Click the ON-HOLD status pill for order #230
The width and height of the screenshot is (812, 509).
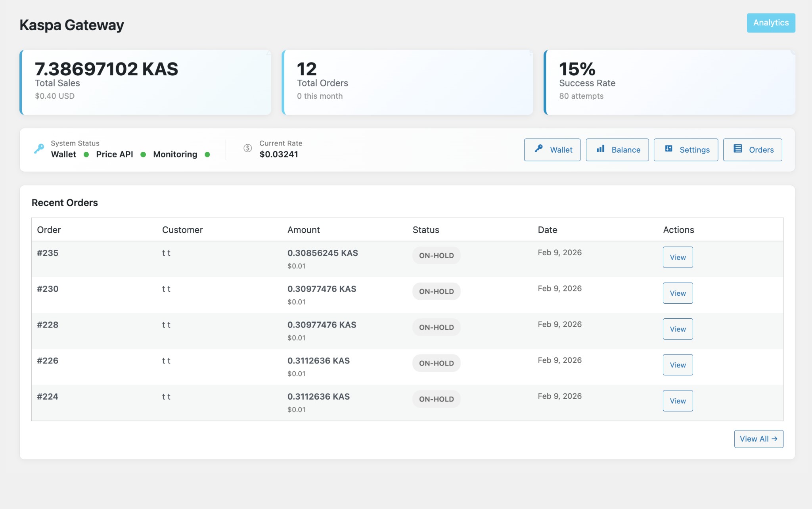pos(436,291)
